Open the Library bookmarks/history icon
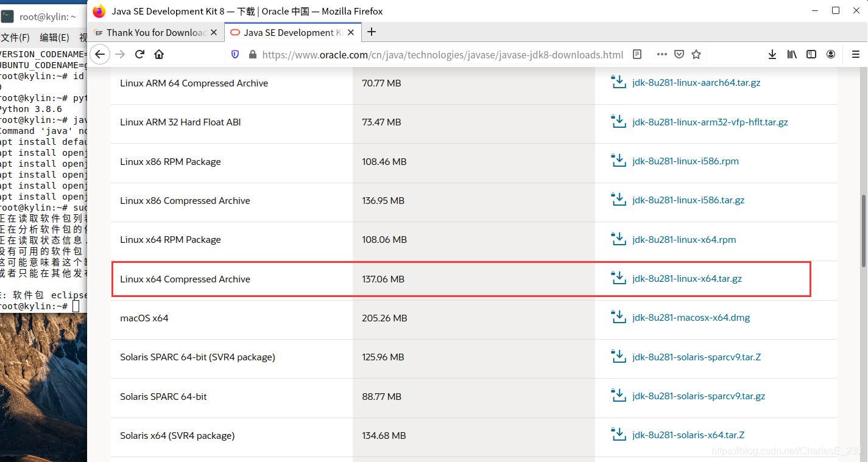 792,54
